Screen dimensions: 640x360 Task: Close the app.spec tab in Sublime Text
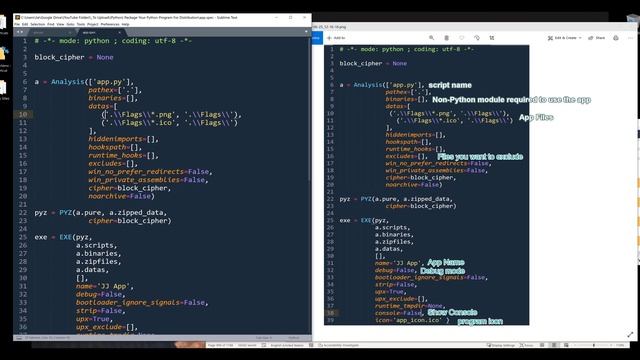pos(120,33)
